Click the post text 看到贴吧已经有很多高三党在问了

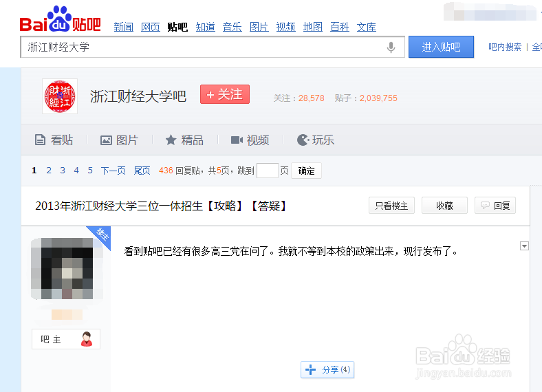(x=196, y=251)
